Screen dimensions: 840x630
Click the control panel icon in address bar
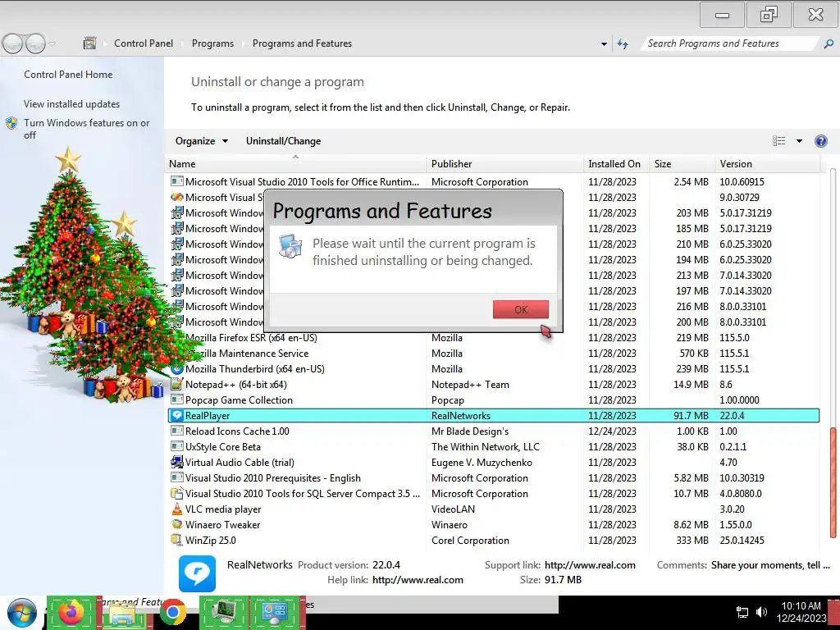[x=89, y=43]
